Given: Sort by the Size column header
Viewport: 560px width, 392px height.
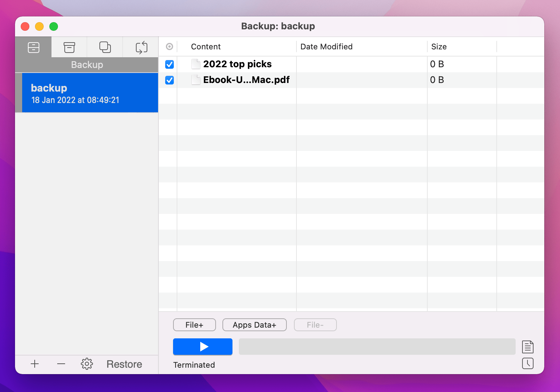Looking at the screenshot, I should tap(439, 46).
